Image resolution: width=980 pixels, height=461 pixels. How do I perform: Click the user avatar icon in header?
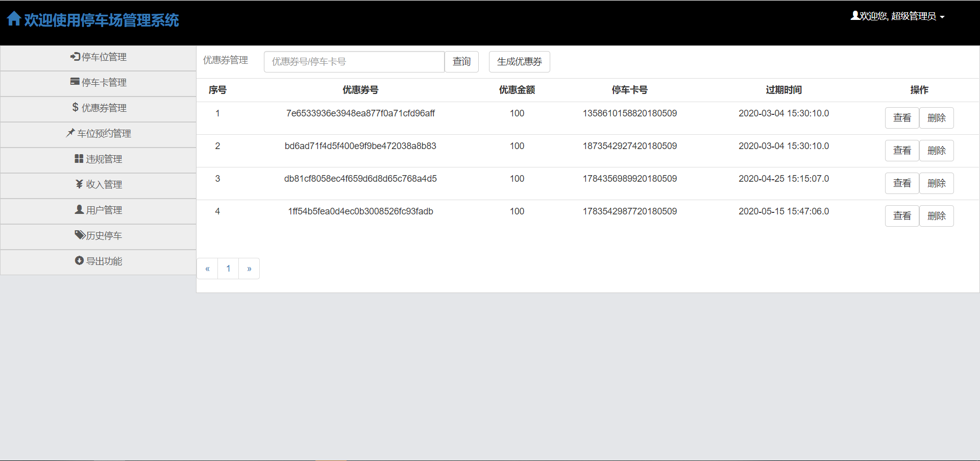(x=855, y=16)
